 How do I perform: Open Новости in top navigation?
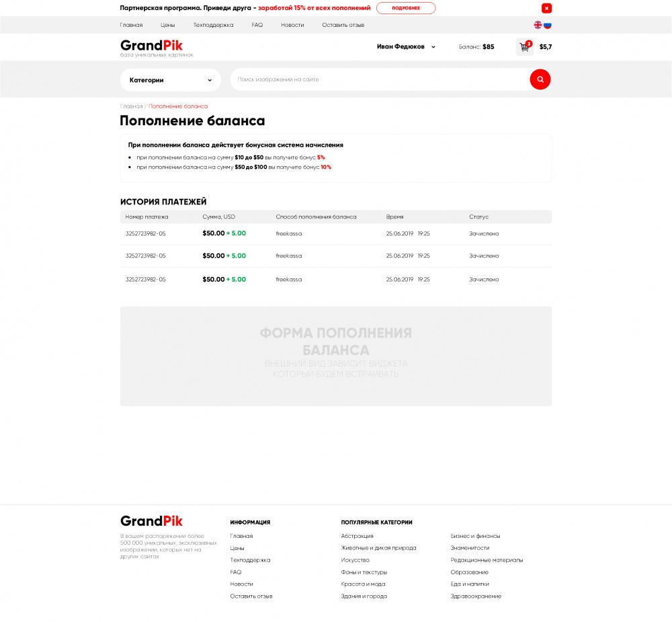coord(292,25)
